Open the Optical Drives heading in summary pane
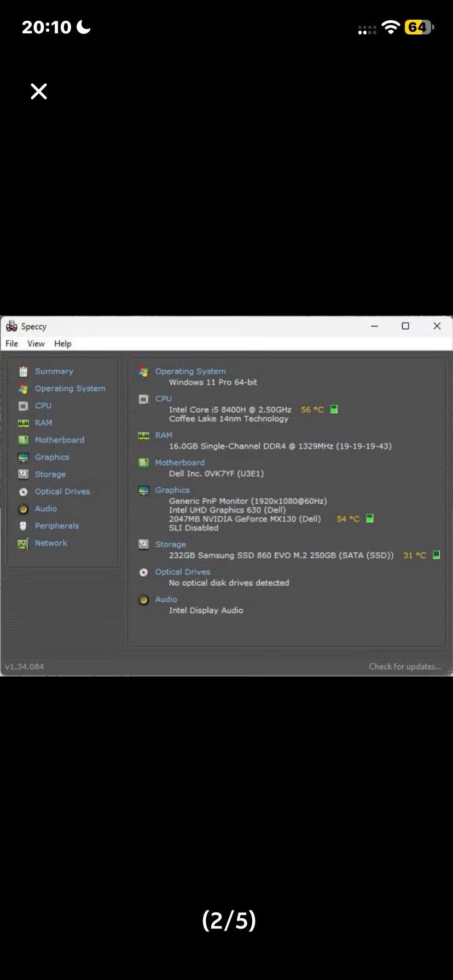This screenshot has width=453, height=980. tap(183, 571)
